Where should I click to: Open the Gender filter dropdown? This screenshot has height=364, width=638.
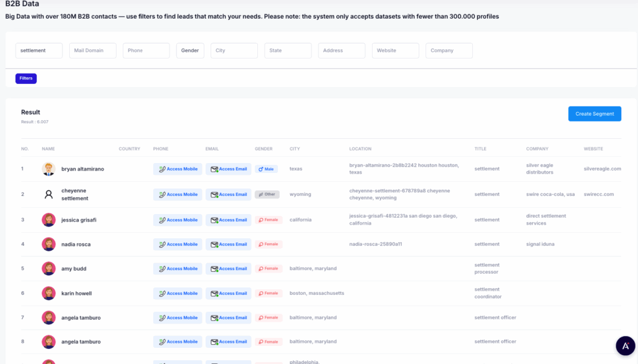[190, 50]
